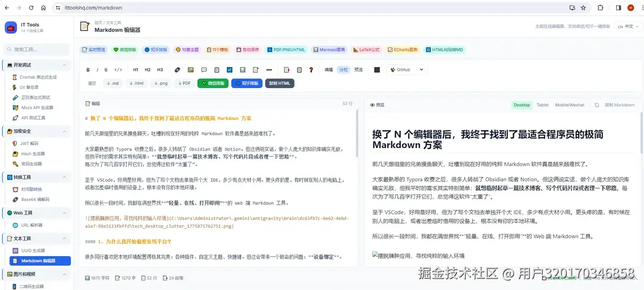The height and width of the screenshot is (290, 644).
Task: Download the document as .md
Action: (x=113, y=83)
